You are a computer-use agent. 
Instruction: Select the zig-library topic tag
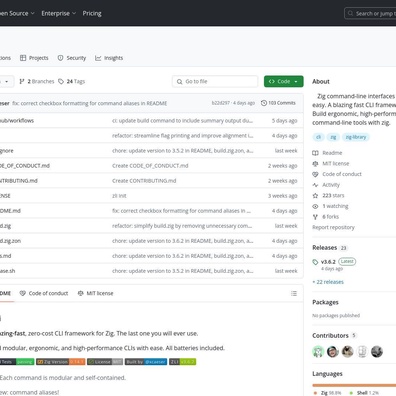point(356,137)
